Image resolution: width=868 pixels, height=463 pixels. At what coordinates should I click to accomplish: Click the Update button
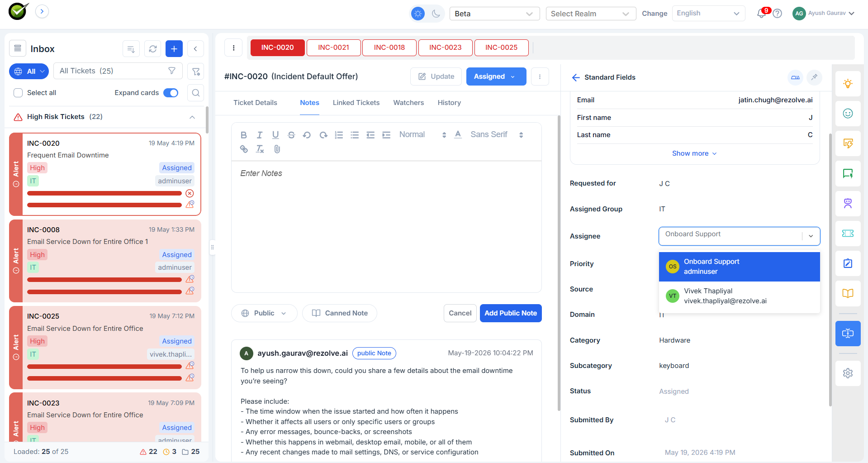pyautogui.click(x=436, y=76)
